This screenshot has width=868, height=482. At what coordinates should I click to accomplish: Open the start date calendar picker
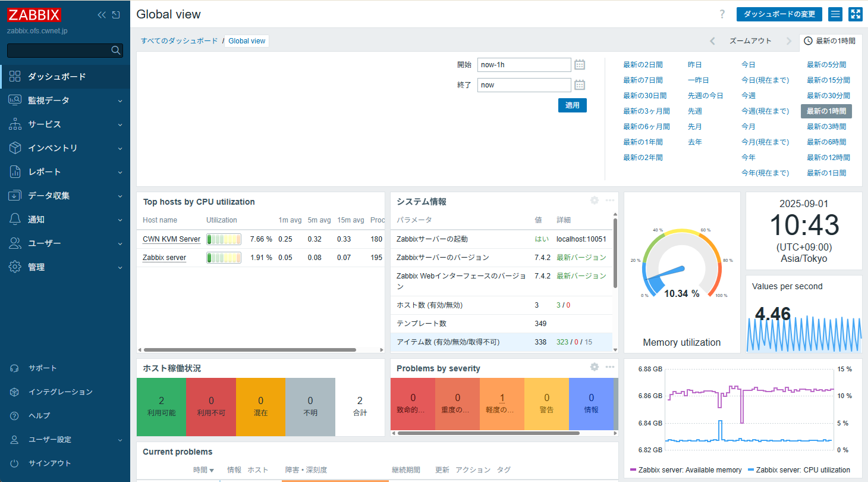pos(580,65)
